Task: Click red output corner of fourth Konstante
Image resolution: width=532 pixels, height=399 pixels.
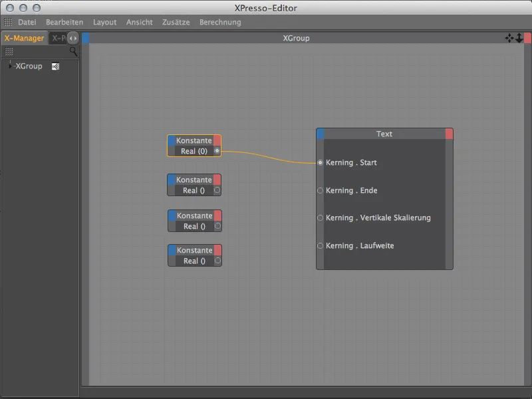Action: coord(218,251)
